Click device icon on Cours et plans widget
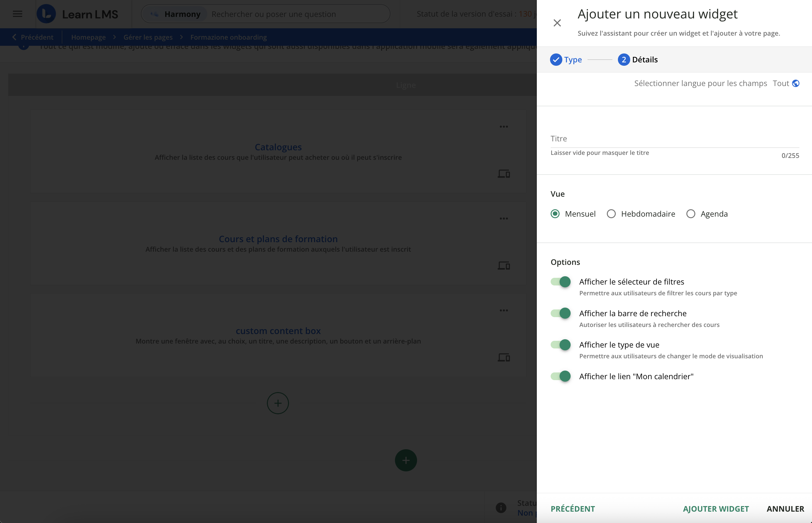Screen dimensions: 812x523 click(504, 265)
